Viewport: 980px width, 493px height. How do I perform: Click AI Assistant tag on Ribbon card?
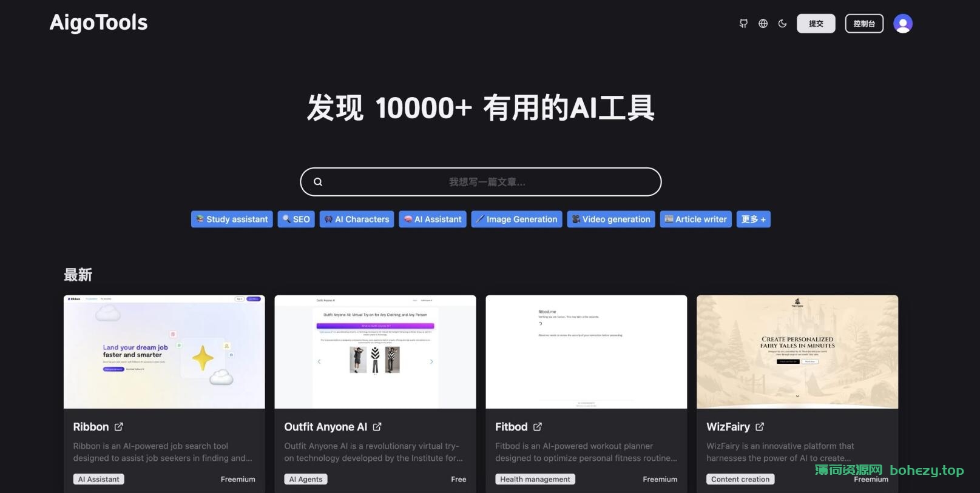[x=99, y=479]
